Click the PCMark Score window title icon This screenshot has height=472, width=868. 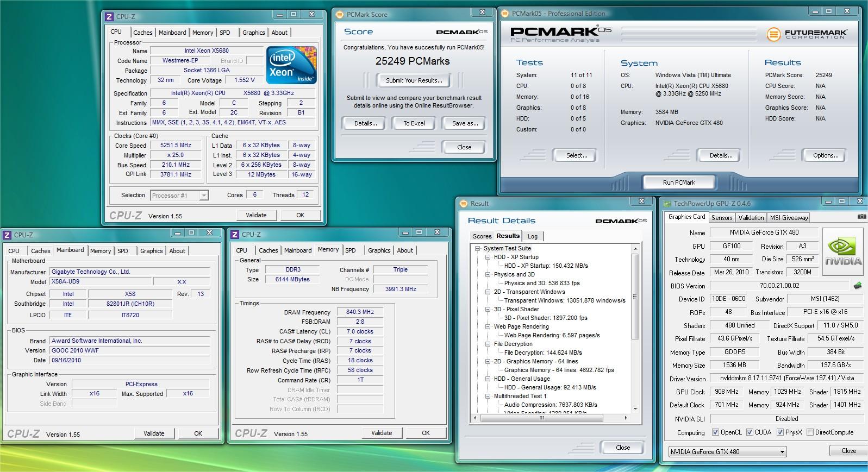click(340, 15)
